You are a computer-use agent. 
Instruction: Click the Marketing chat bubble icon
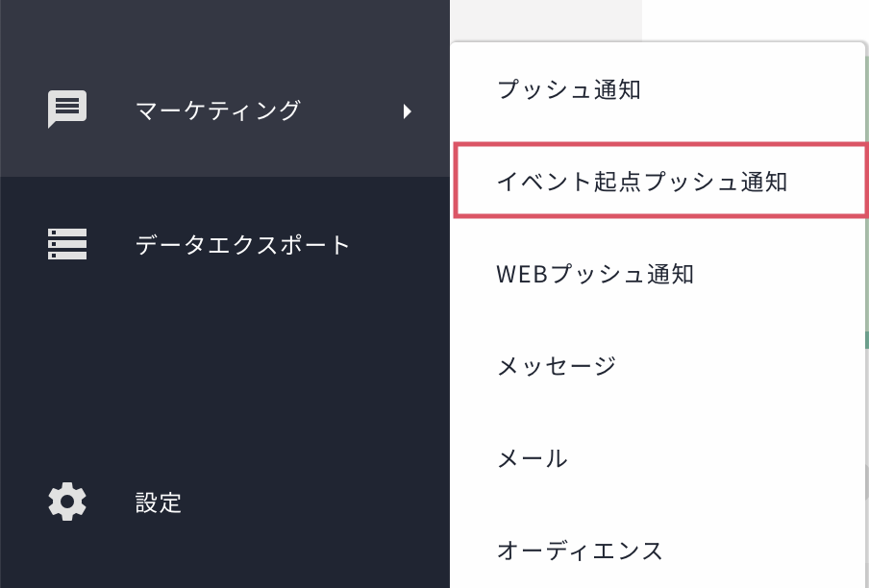click(x=67, y=110)
